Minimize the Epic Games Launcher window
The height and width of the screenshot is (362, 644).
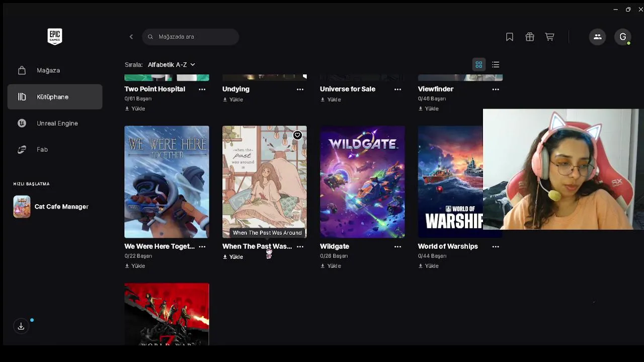(615, 10)
